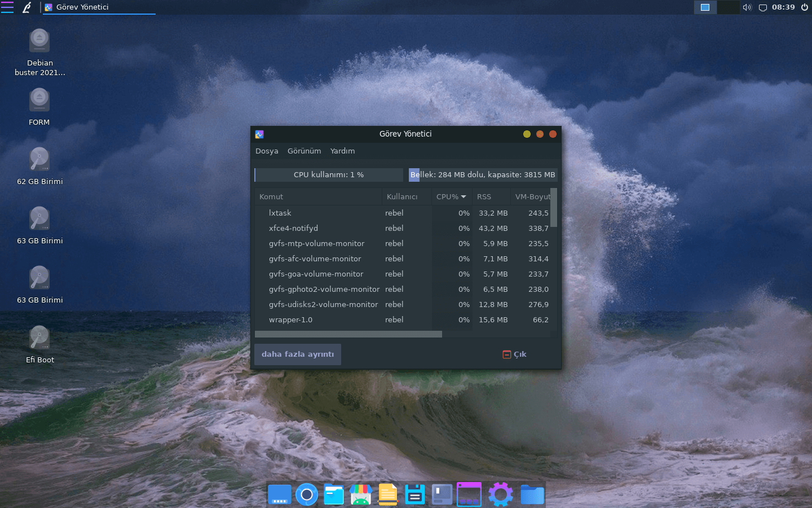The height and width of the screenshot is (508, 812).
Task: Click the 15,6 MB RSS cell
Action: [x=493, y=320]
